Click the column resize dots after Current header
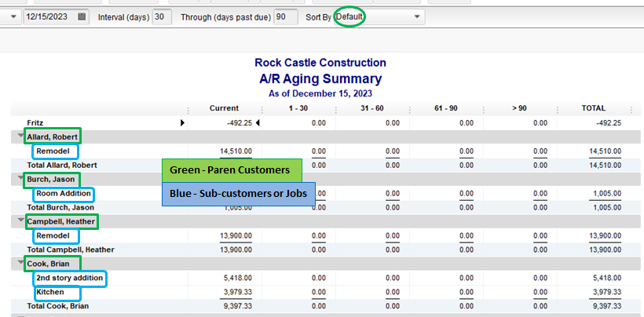The image size is (644, 317). click(262, 110)
